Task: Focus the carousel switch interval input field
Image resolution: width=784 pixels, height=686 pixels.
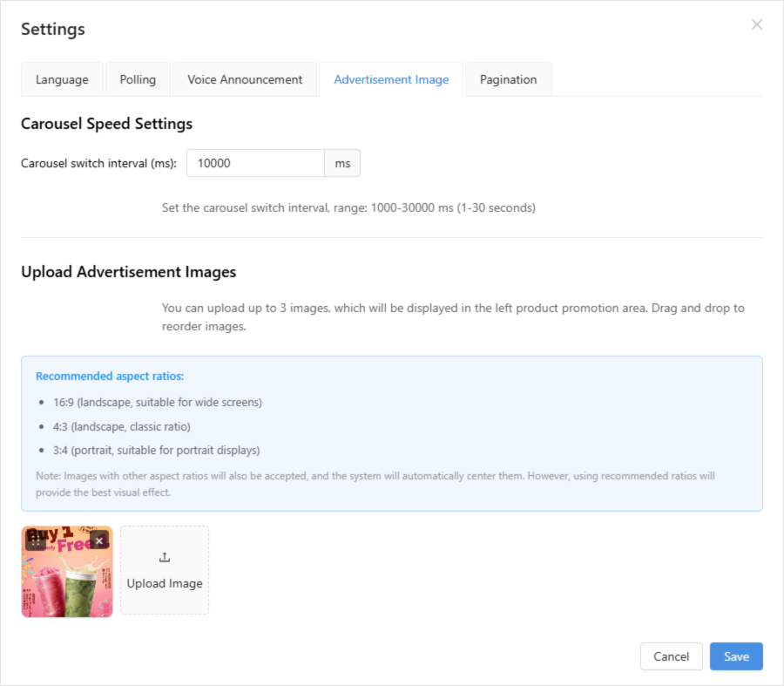Action: pyautogui.click(x=255, y=163)
